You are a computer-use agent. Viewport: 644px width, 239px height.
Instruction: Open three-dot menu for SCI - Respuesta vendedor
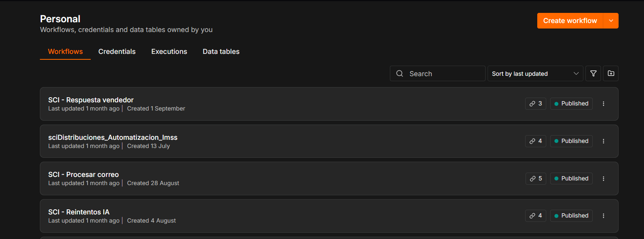click(603, 104)
